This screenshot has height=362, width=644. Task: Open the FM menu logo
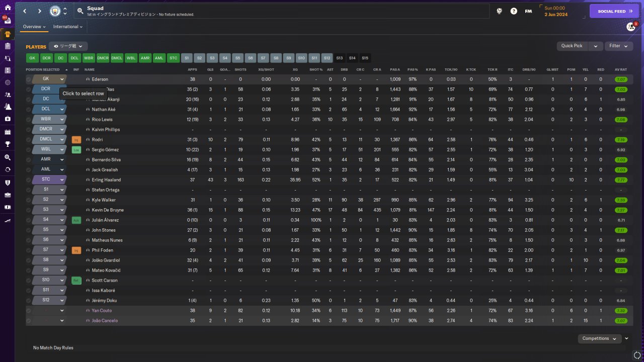(528, 11)
